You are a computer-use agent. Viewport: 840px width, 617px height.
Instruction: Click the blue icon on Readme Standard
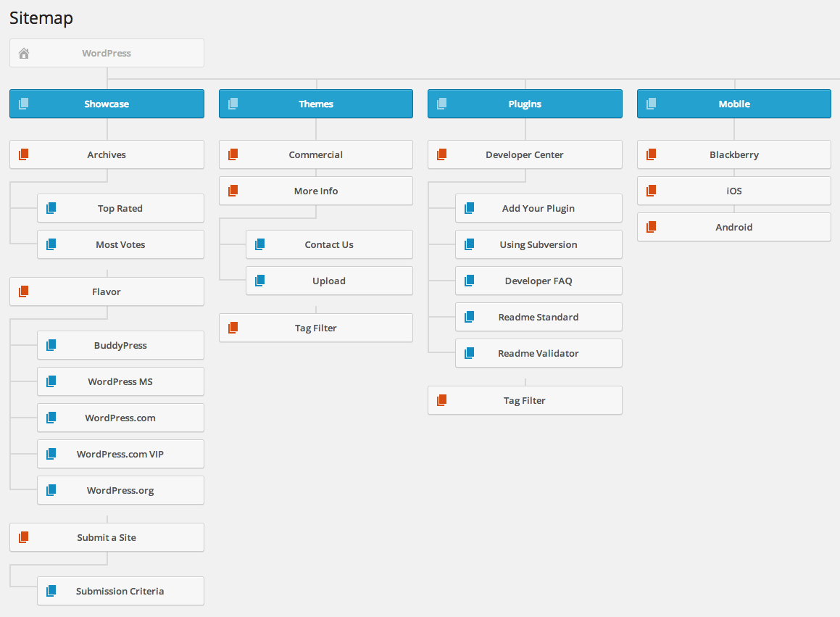click(470, 317)
